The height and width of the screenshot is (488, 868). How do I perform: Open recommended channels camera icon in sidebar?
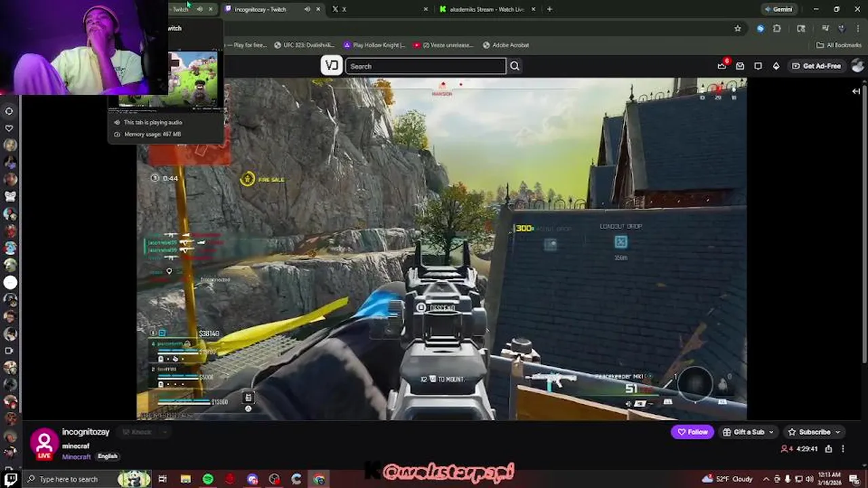click(x=9, y=350)
